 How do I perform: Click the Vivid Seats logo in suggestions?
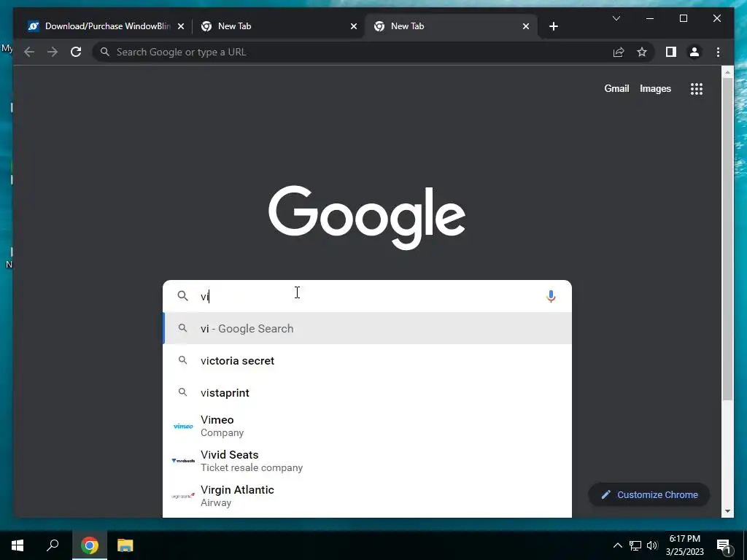(x=183, y=461)
